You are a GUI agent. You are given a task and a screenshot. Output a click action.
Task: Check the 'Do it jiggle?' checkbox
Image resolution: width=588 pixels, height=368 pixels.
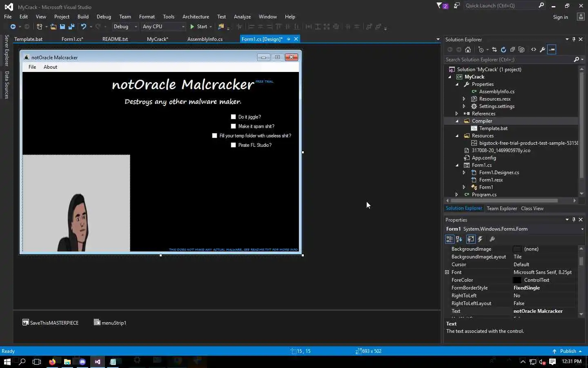click(x=233, y=117)
